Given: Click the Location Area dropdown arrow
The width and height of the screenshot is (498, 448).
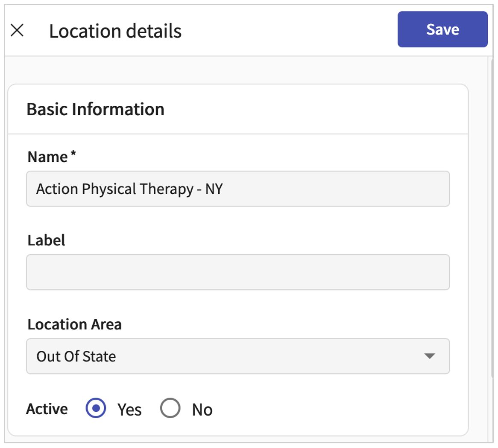Looking at the screenshot, I should tap(430, 356).
